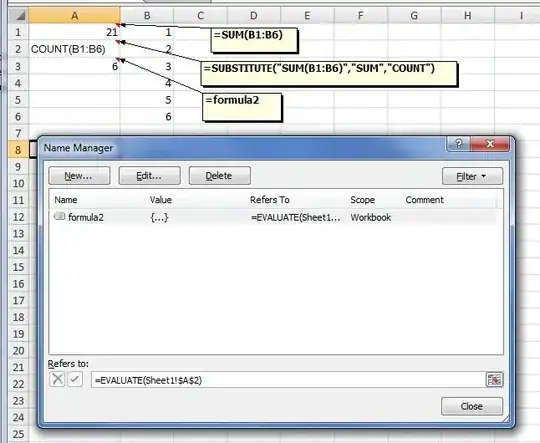Select row 25 header
The image size is (540, 443).
[x=18, y=434]
